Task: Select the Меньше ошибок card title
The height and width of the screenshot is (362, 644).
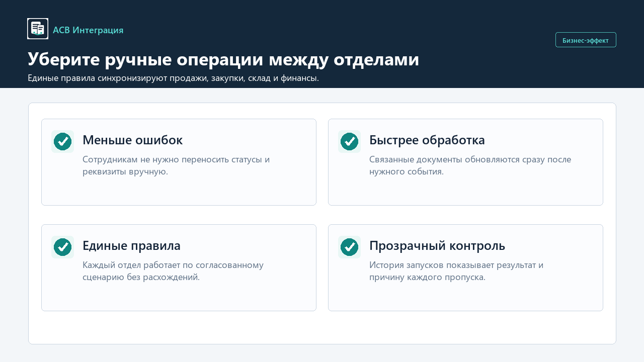Action: (x=132, y=140)
